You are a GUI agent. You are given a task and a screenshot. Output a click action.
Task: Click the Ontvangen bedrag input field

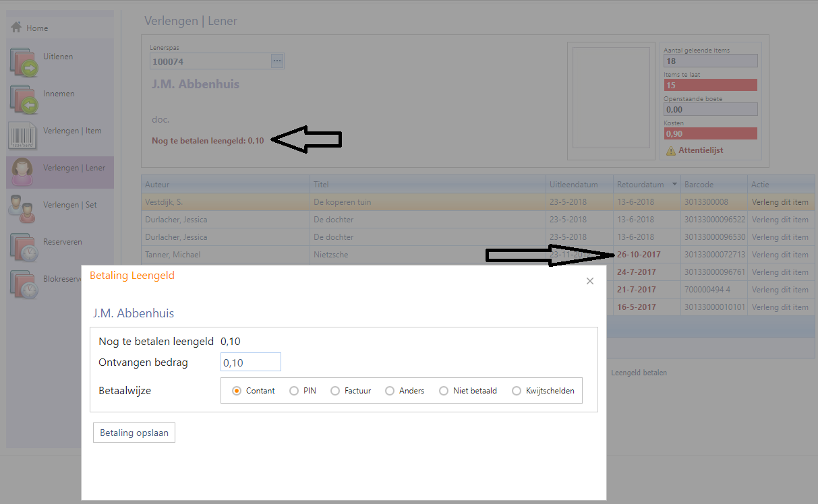click(x=250, y=363)
